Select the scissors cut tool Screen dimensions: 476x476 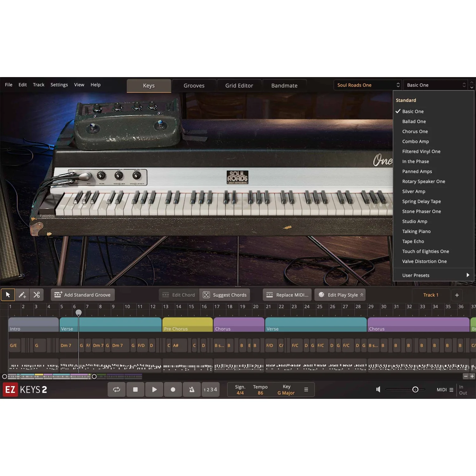(x=37, y=295)
